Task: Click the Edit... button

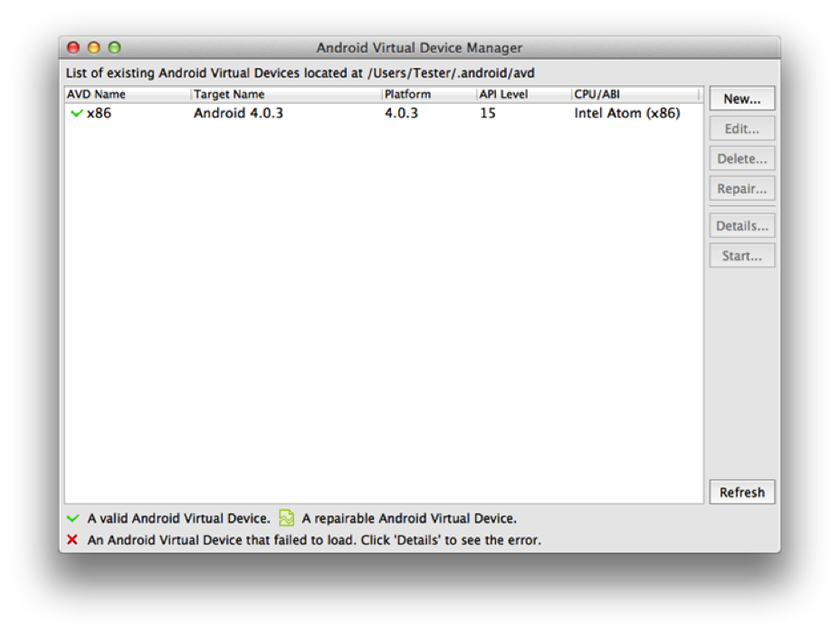Action: click(x=741, y=128)
